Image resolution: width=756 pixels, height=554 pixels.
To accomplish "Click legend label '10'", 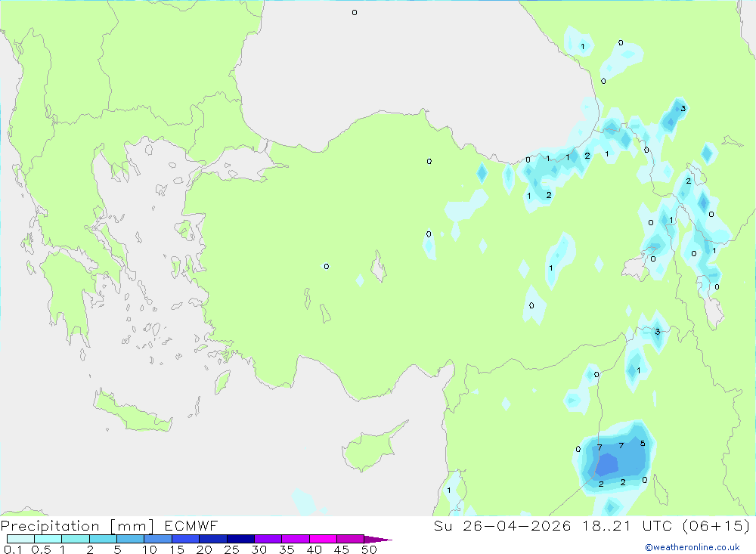I will (x=150, y=549).
